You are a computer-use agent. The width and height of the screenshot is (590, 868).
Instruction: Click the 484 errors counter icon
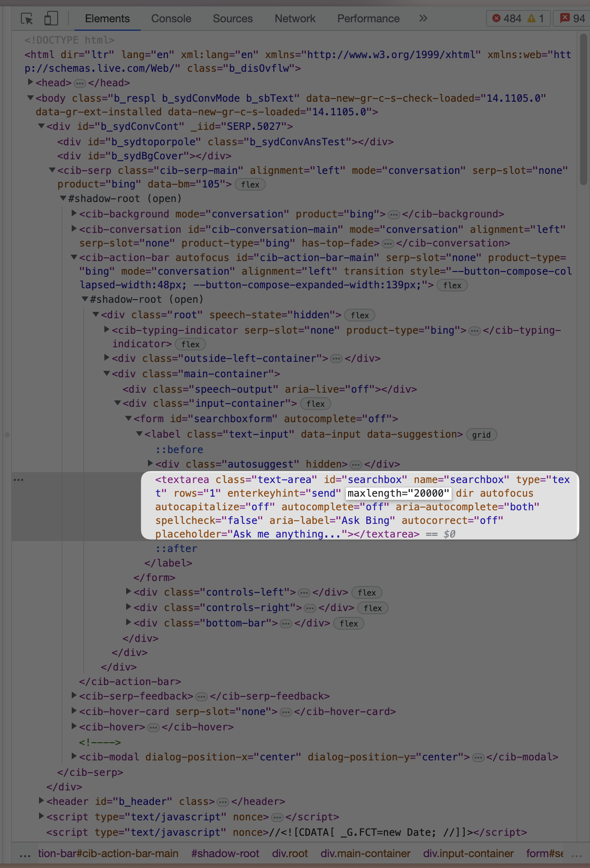point(497,18)
